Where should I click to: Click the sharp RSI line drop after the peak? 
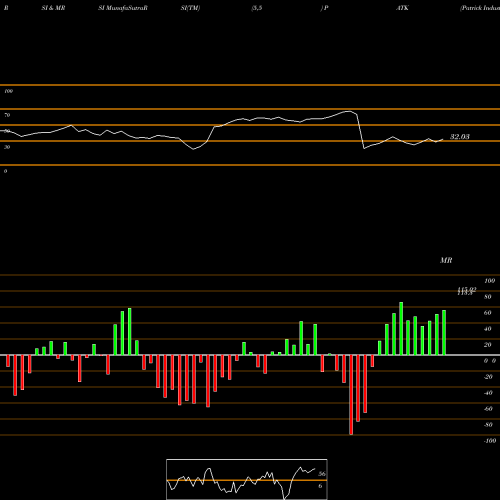coord(361,132)
